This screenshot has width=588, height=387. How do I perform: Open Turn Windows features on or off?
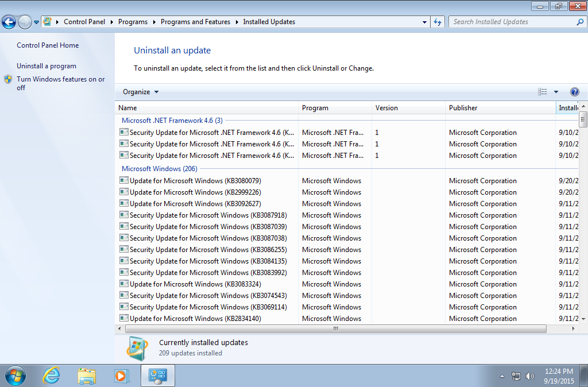(x=61, y=83)
